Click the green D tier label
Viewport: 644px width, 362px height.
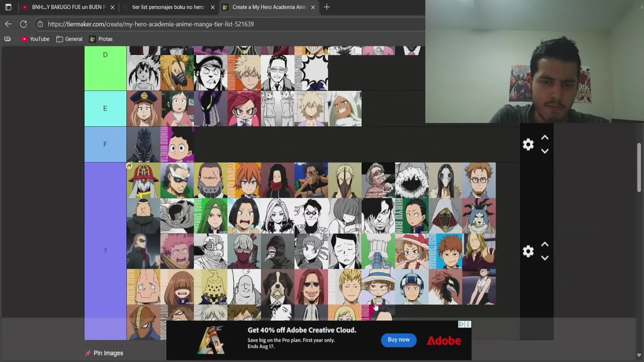[x=105, y=68]
